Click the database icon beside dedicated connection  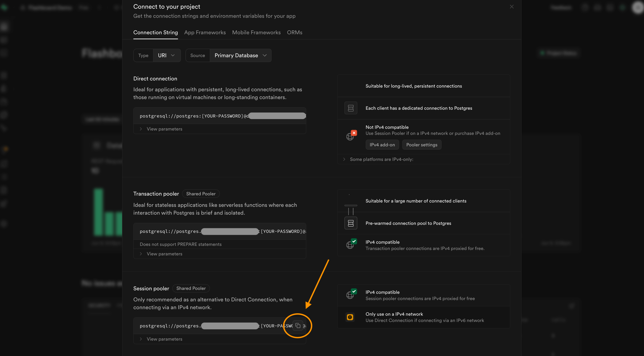[351, 108]
